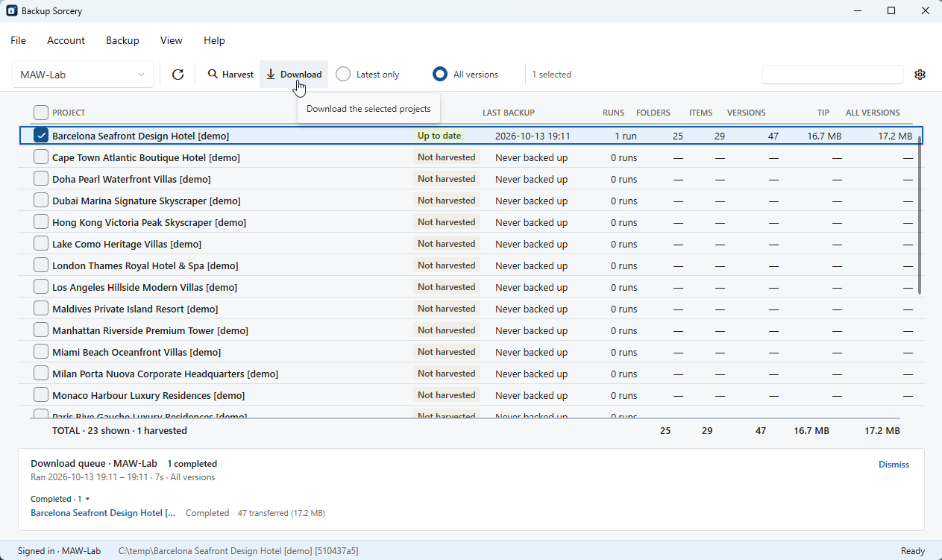Click the Up to date status badge
Image resolution: width=942 pixels, height=560 pixels.
[439, 136]
